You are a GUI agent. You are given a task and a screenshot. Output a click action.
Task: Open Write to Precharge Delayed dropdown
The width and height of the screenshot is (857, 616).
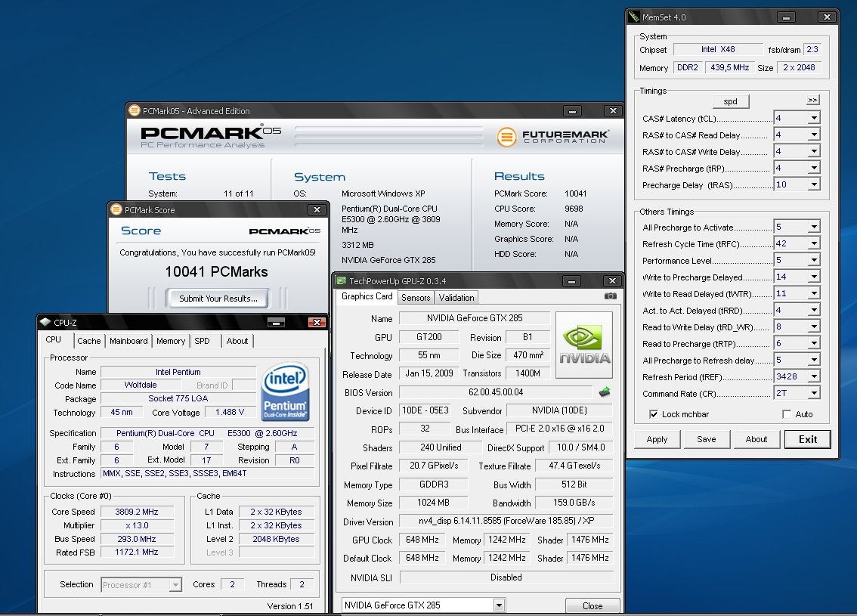(x=814, y=277)
